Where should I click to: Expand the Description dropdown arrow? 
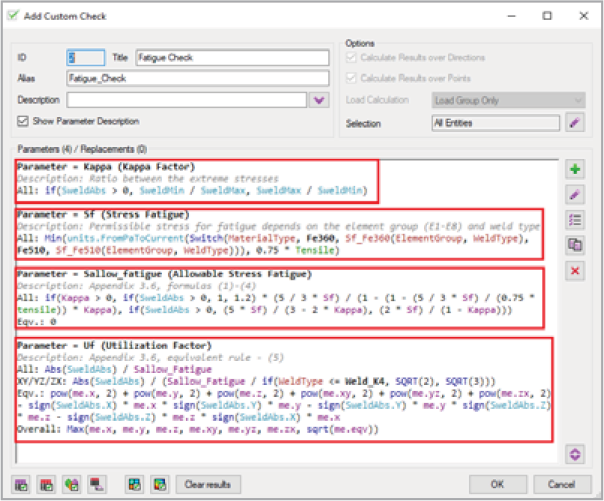(x=319, y=100)
